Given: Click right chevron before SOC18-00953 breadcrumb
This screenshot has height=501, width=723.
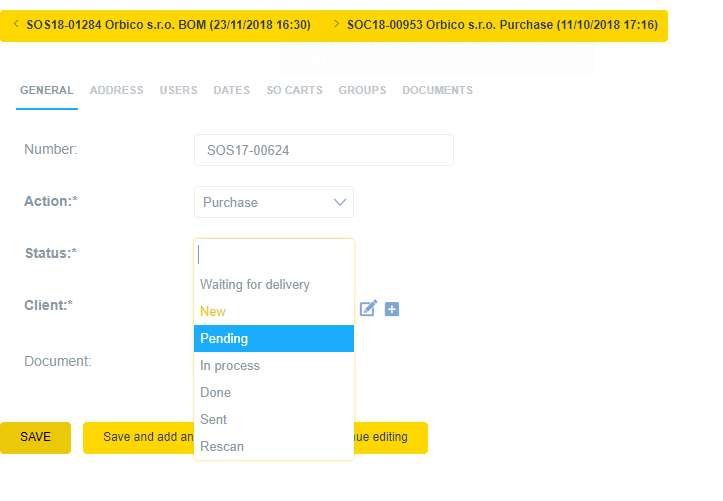Looking at the screenshot, I should point(335,24).
